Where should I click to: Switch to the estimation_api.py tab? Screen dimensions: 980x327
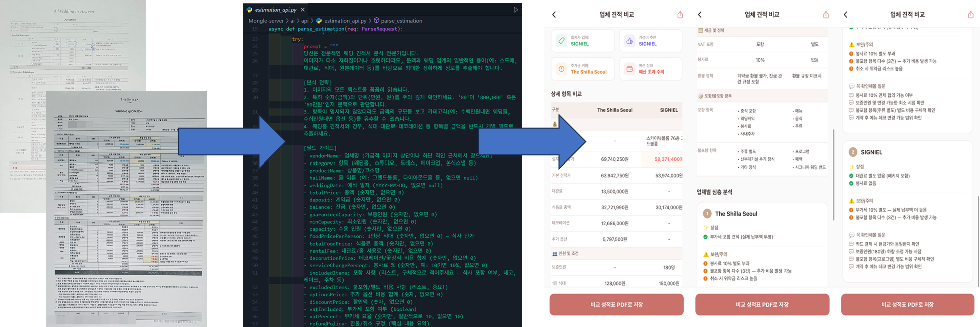tap(276, 10)
